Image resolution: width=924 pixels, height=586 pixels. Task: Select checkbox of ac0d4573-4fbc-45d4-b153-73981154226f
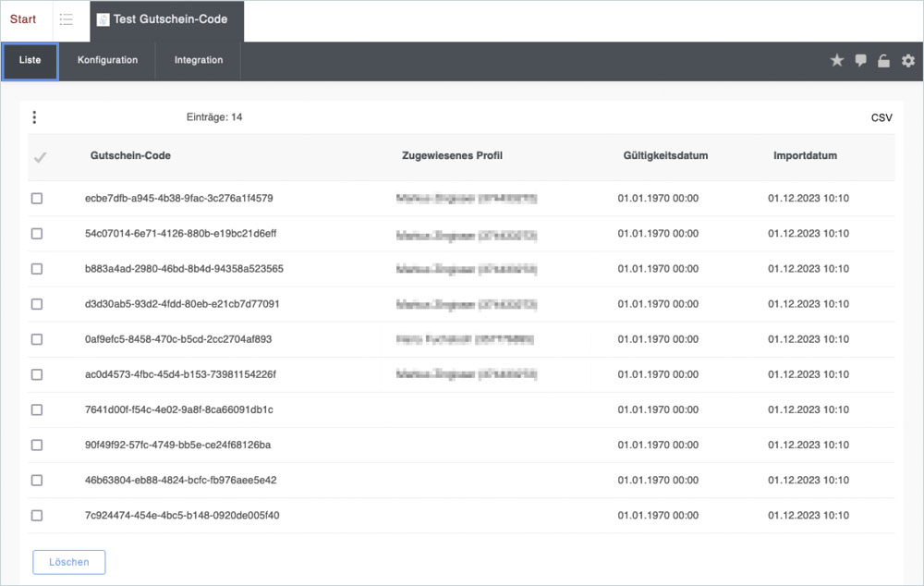point(37,374)
